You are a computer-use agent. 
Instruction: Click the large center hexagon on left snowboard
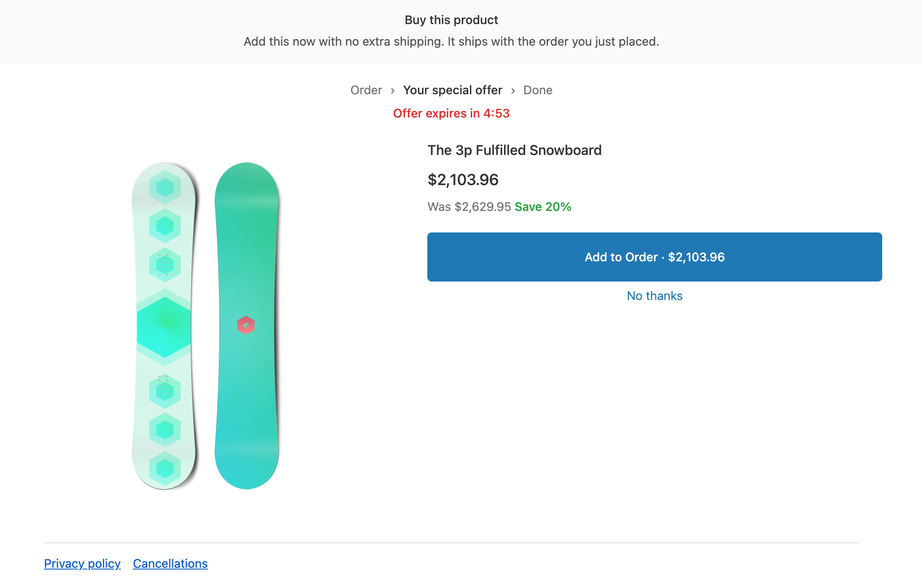164,323
